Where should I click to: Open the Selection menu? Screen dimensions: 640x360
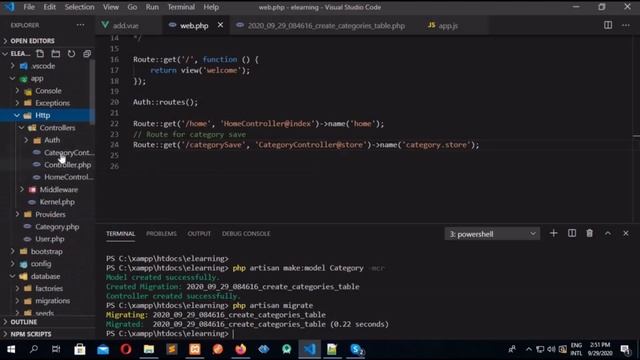[x=79, y=7]
